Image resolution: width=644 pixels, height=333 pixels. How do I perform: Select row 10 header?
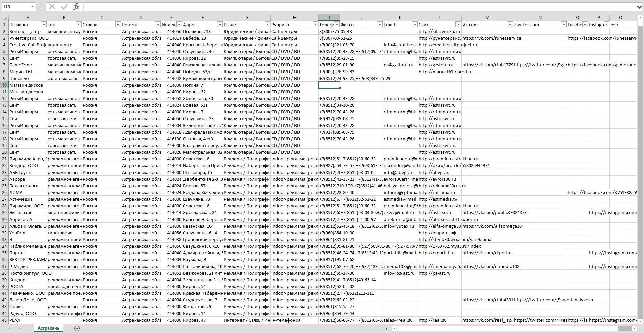click(x=4, y=85)
